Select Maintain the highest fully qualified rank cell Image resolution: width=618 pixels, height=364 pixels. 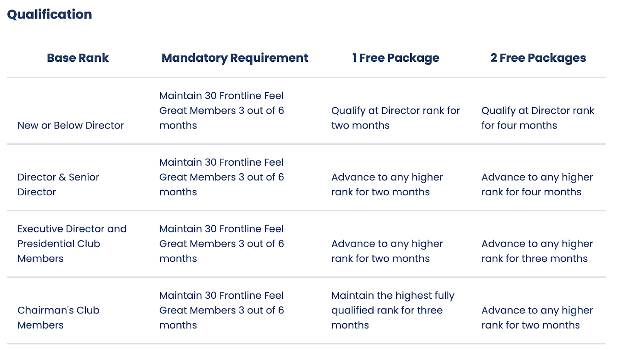click(x=392, y=310)
